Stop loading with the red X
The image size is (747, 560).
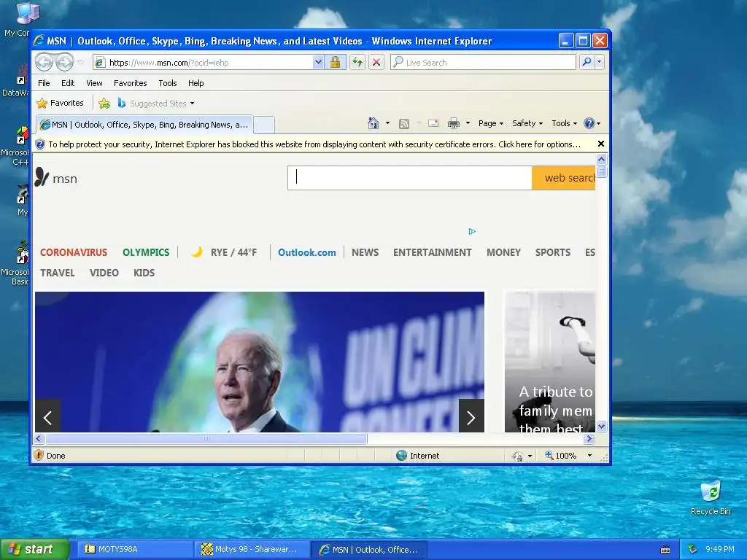(x=376, y=63)
